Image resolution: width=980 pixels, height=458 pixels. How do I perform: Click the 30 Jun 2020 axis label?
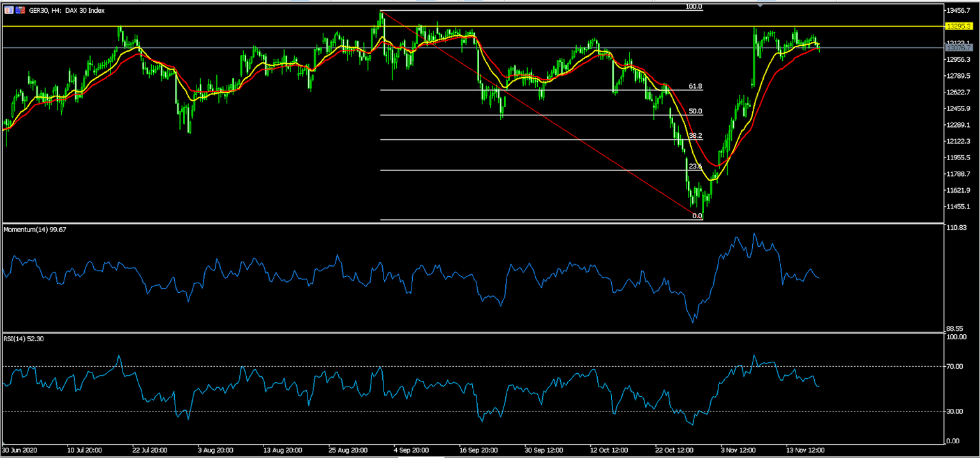(20, 450)
